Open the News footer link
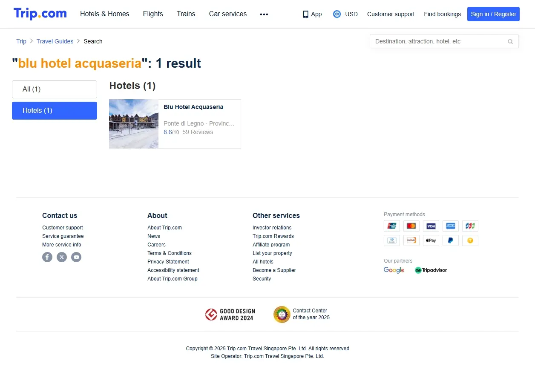The height and width of the screenshot is (392, 535). pyautogui.click(x=154, y=236)
